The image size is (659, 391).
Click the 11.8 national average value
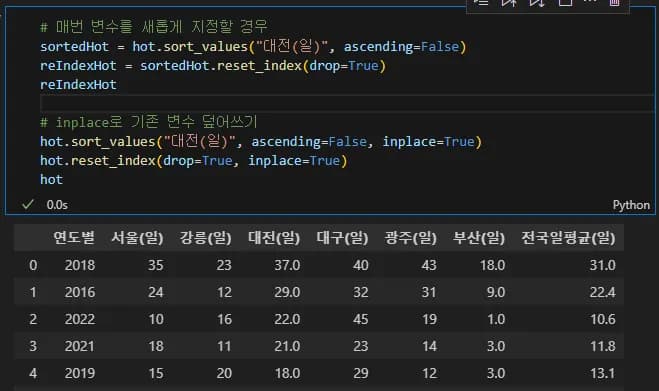[x=603, y=346]
